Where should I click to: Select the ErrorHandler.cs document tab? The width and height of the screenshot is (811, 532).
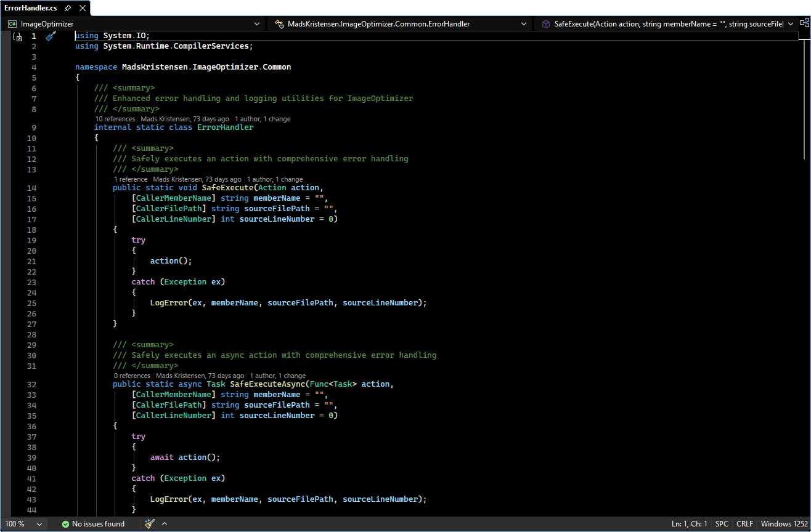[30, 8]
